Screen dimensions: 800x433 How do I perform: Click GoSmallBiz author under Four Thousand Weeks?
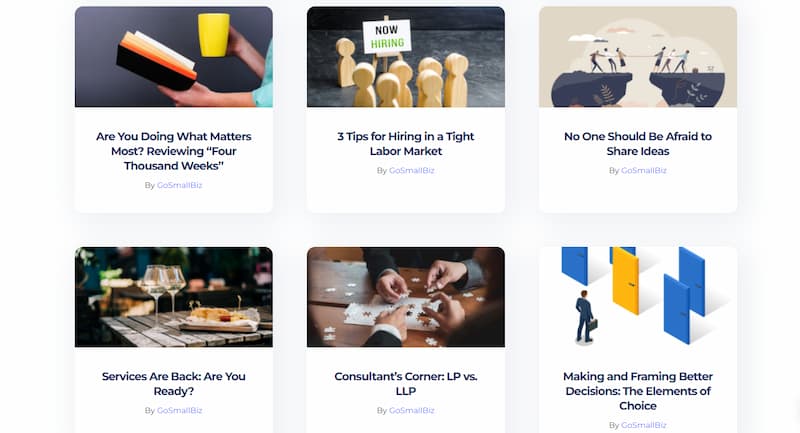pos(180,185)
